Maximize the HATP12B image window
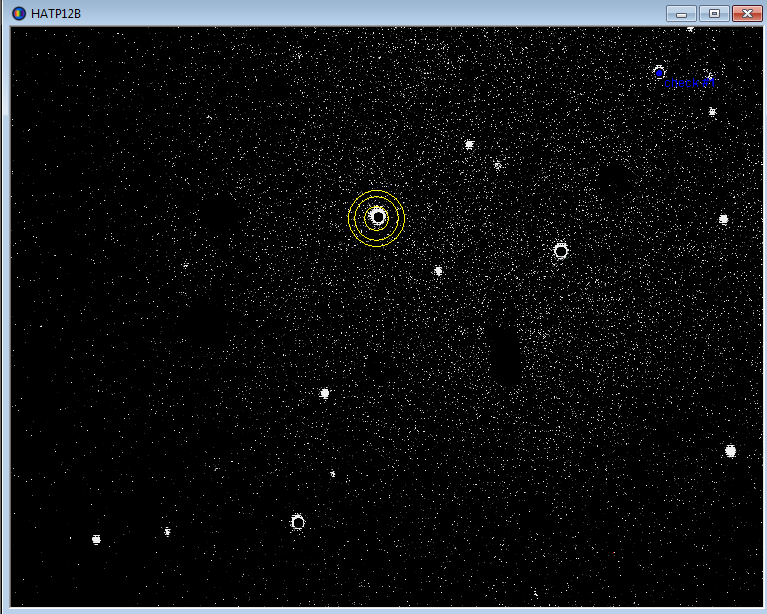767x614 pixels. [x=713, y=13]
